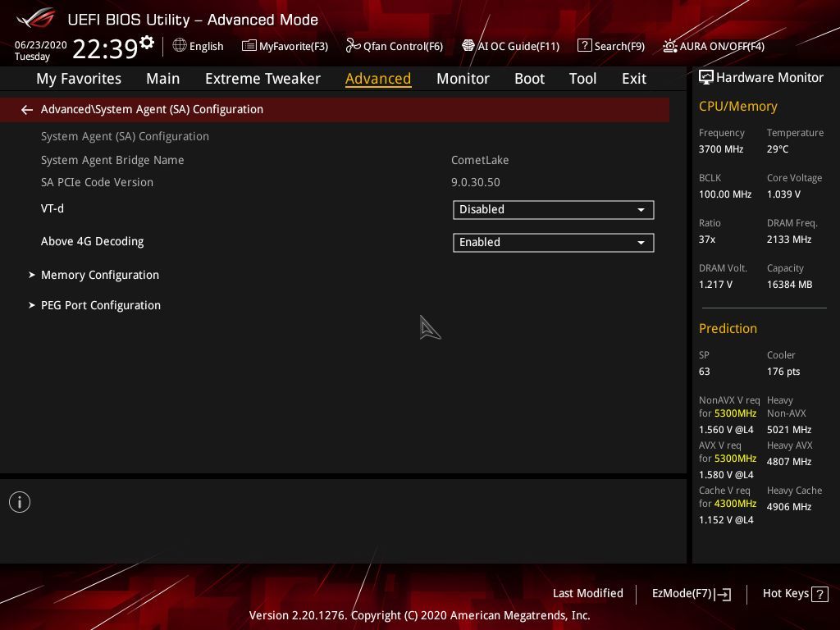The width and height of the screenshot is (840, 630).
Task: Select the Above 4G Decoding label
Action: [x=92, y=242]
